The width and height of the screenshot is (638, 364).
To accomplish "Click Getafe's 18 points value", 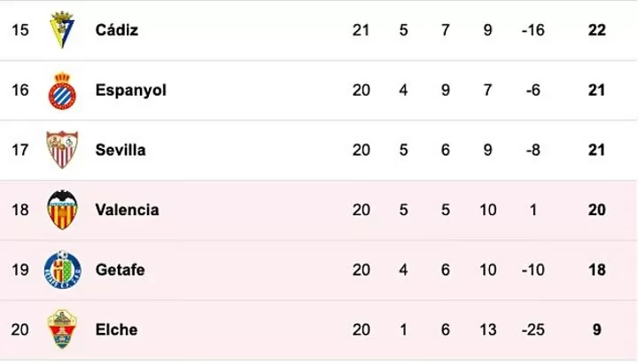I will click(x=597, y=270).
